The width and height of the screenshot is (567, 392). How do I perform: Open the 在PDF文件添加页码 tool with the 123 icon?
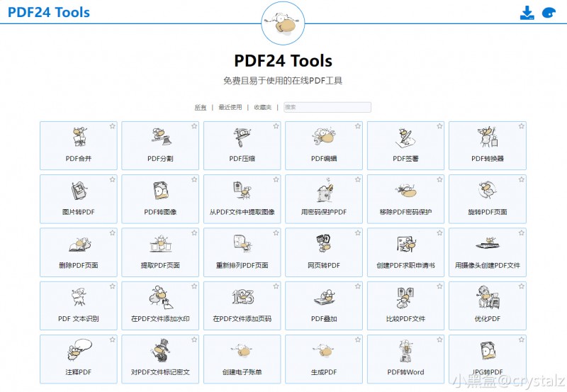[242, 306]
